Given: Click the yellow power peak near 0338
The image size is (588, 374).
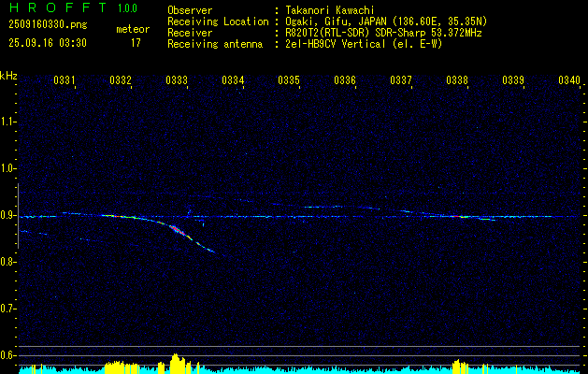Looking at the screenshot, I should [458, 367].
